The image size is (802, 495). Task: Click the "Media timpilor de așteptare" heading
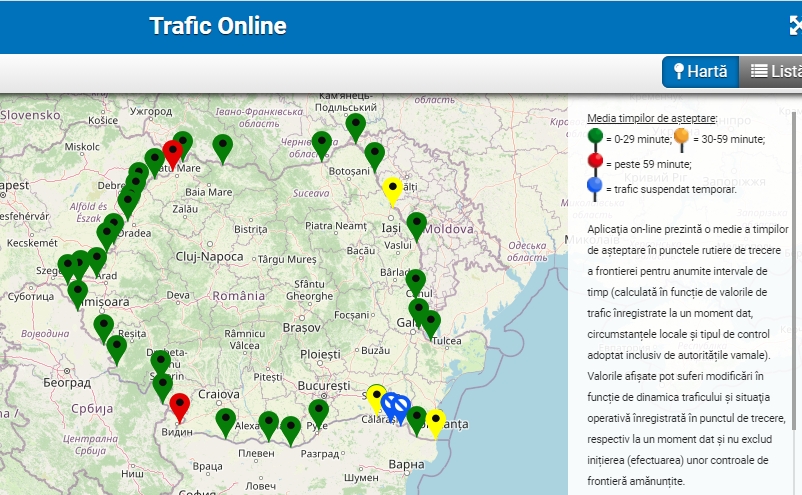[651, 118]
